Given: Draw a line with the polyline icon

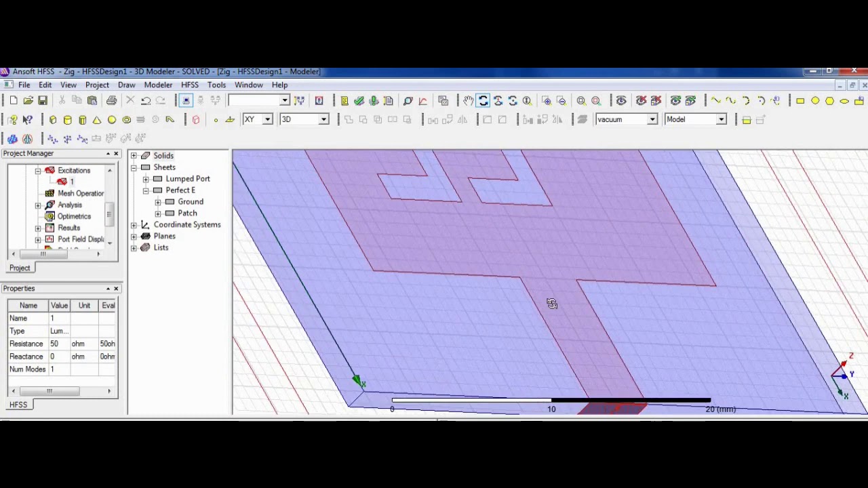Looking at the screenshot, I should (715, 100).
